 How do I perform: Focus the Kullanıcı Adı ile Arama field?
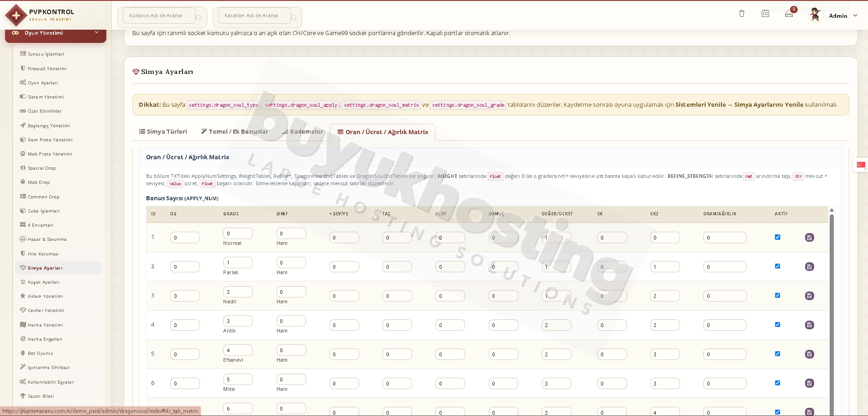pyautogui.click(x=159, y=16)
